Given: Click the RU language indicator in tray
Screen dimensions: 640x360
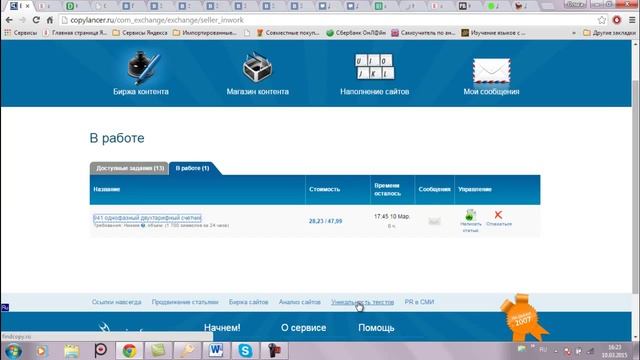Looking at the screenshot, I should click(x=543, y=350).
